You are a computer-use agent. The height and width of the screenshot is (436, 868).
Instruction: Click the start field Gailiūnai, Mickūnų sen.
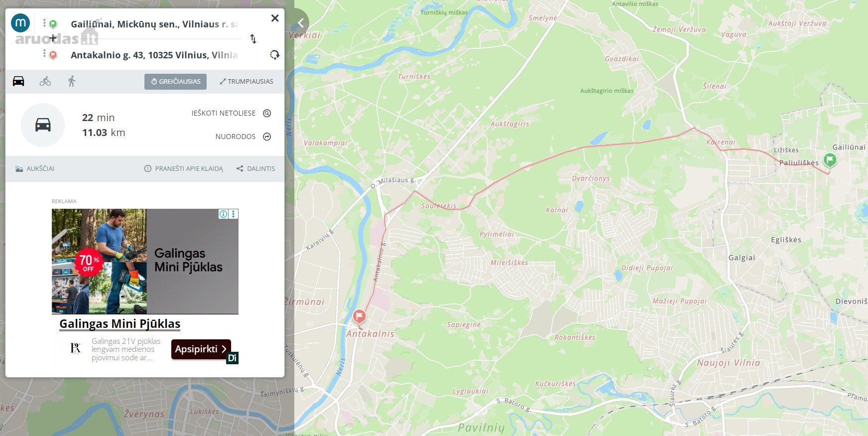click(x=154, y=24)
